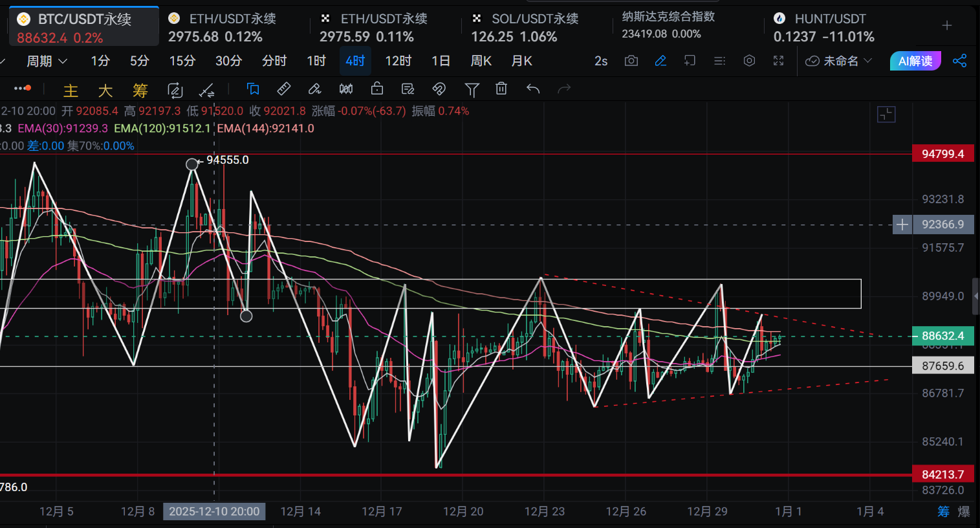Toggle the blue pencil drawing mode
The width and height of the screenshot is (980, 528).
(x=660, y=61)
